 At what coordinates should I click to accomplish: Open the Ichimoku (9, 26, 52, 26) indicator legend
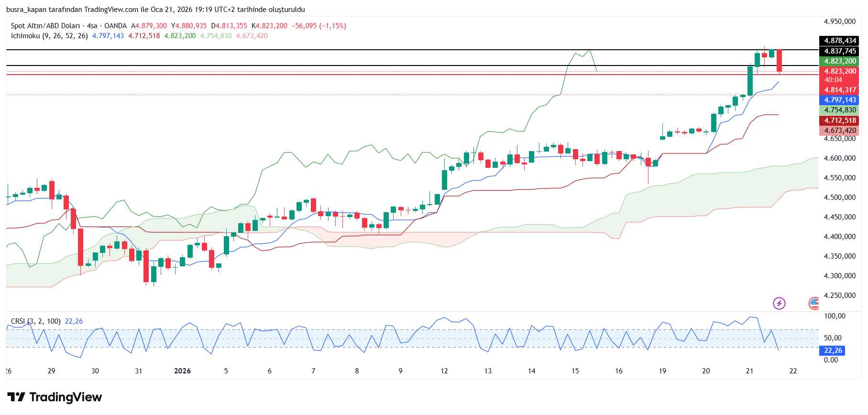[49, 36]
